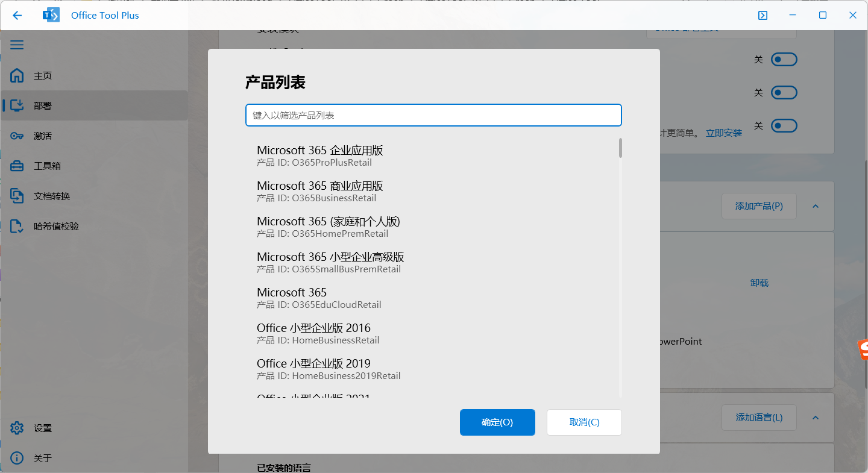Toggle the hamburger navigation menu
868x473 pixels.
(x=17, y=45)
